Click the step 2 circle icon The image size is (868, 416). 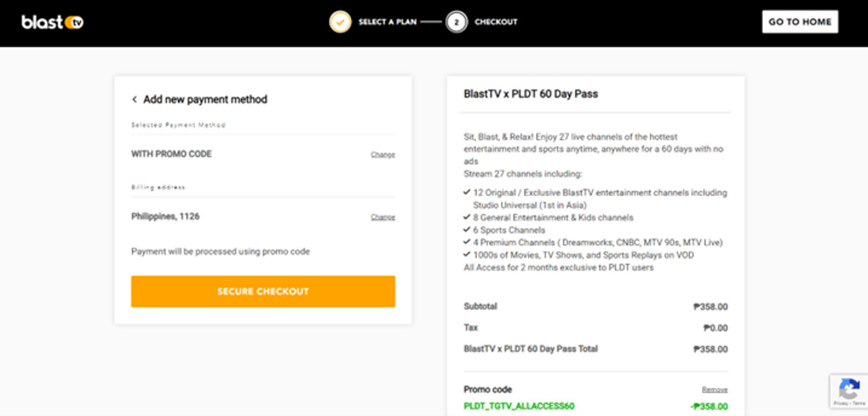pyautogui.click(x=456, y=22)
